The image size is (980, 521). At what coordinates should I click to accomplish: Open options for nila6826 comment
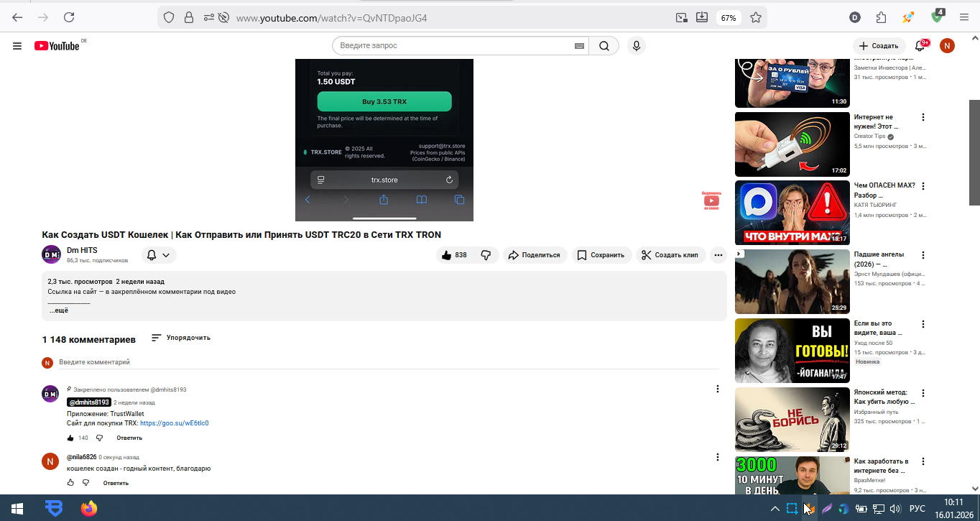[717, 457]
